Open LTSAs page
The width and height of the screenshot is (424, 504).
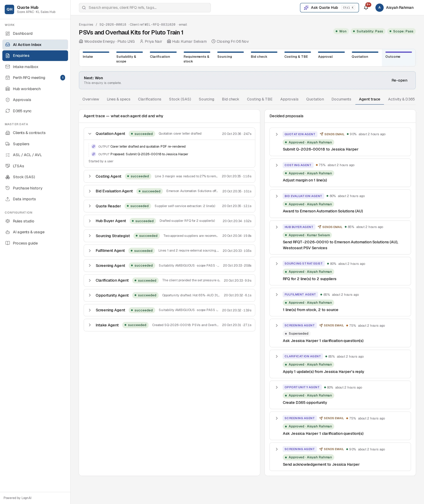(35, 166)
